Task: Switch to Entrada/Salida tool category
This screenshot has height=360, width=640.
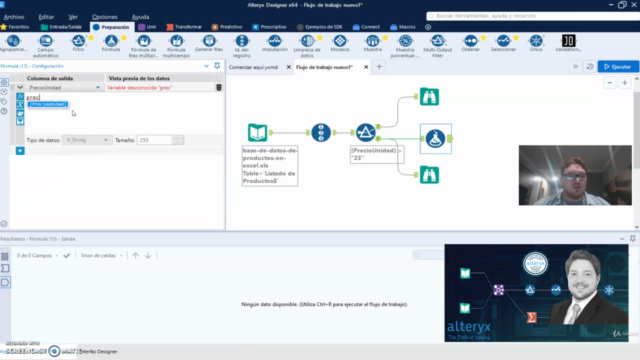Action: (62, 27)
